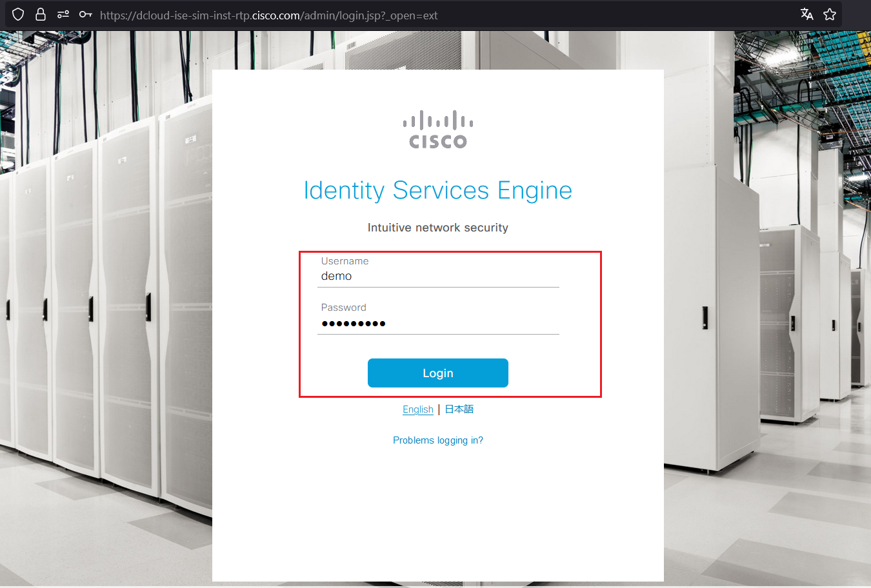
Task: Toggle password field masking dots
Action: point(354,323)
